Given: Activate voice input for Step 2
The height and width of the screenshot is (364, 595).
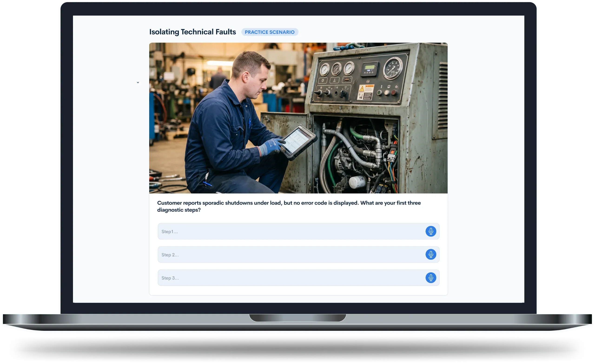Looking at the screenshot, I should pos(430,254).
